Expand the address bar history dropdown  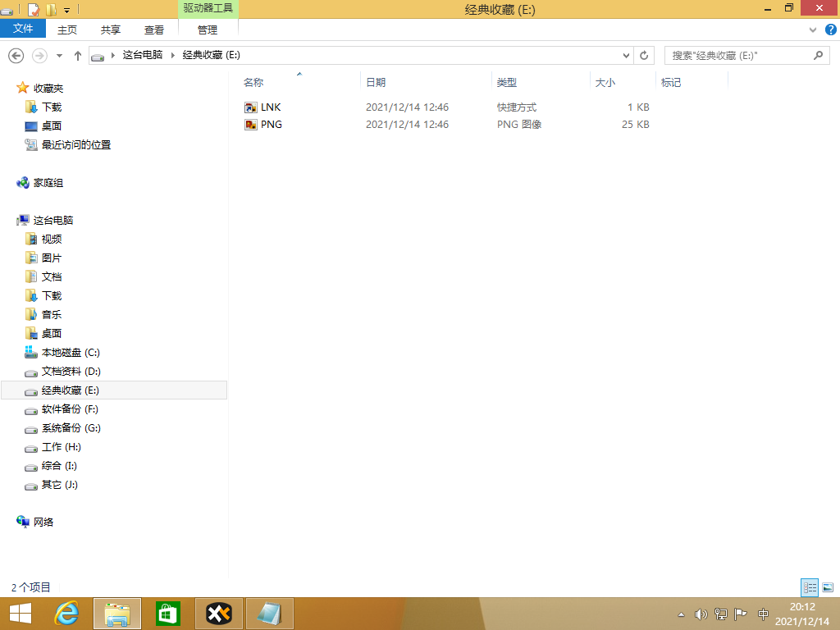point(626,55)
